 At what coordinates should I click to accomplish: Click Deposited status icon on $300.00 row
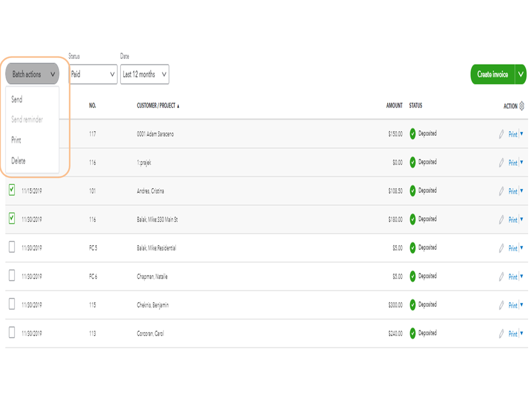413,305
